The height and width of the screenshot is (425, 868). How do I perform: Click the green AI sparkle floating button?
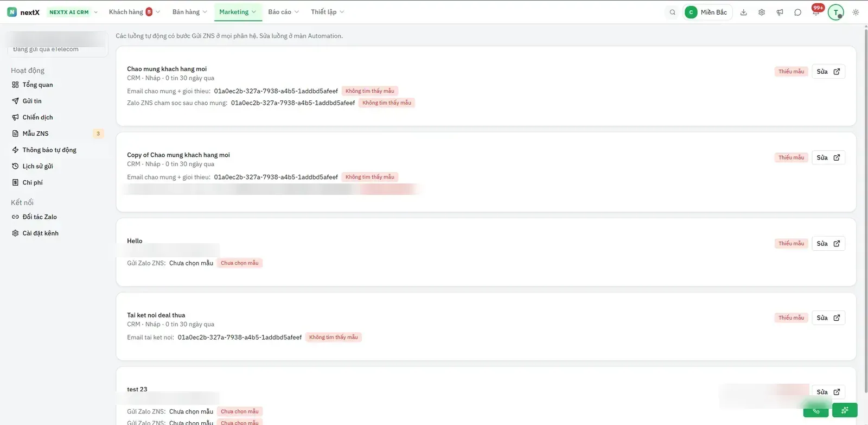point(845,410)
